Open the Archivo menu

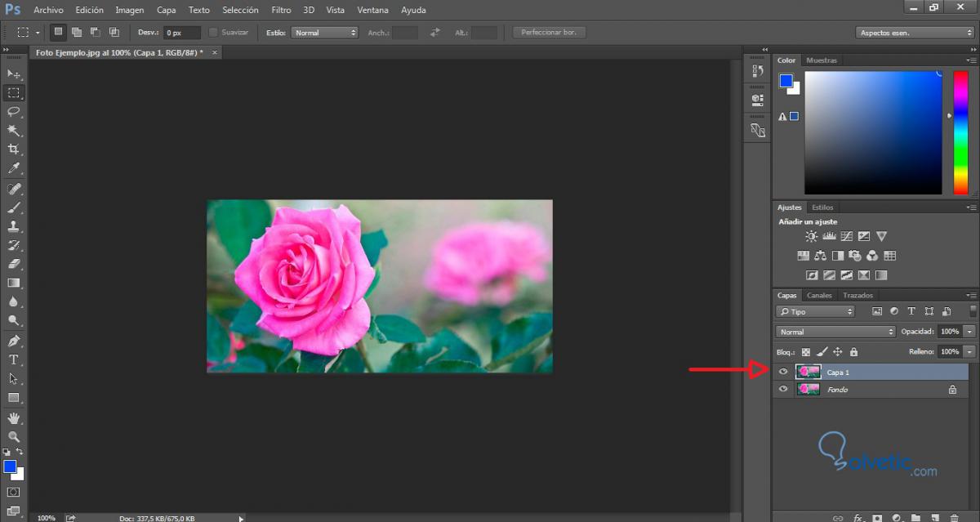pos(48,11)
